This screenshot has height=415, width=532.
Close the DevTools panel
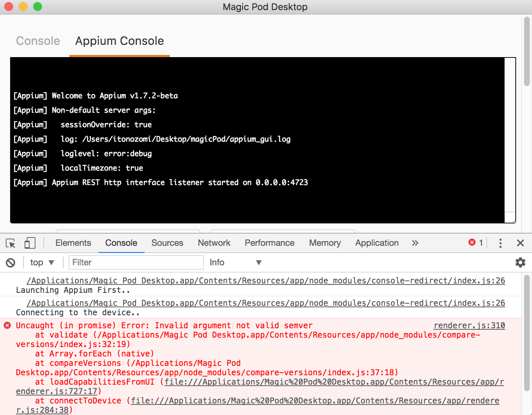[x=520, y=243]
